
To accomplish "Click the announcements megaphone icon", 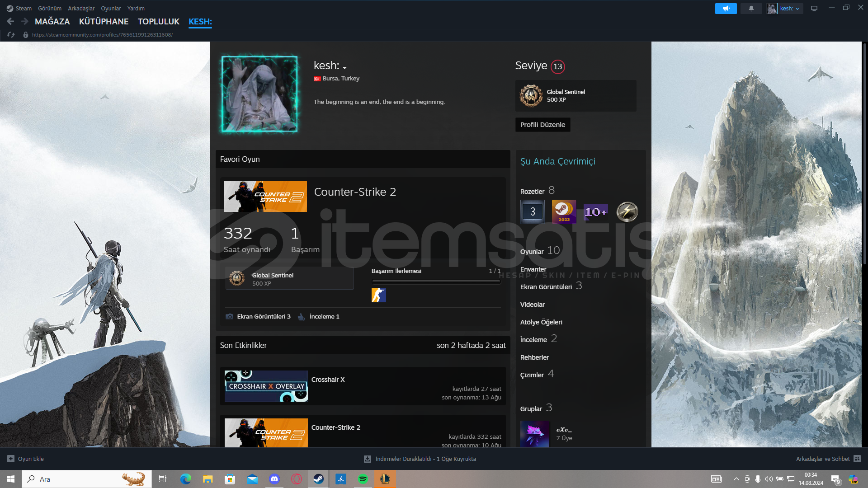I will [726, 9].
